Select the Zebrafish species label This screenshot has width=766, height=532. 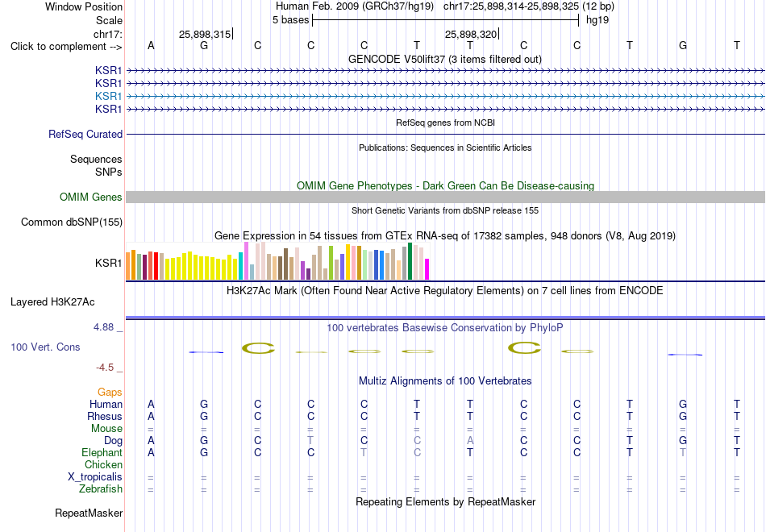click(x=101, y=488)
